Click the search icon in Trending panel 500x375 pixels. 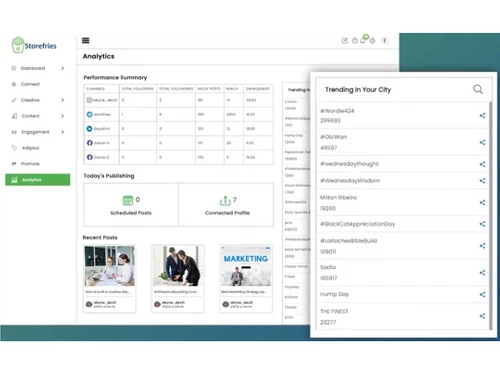(x=478, y=89)
